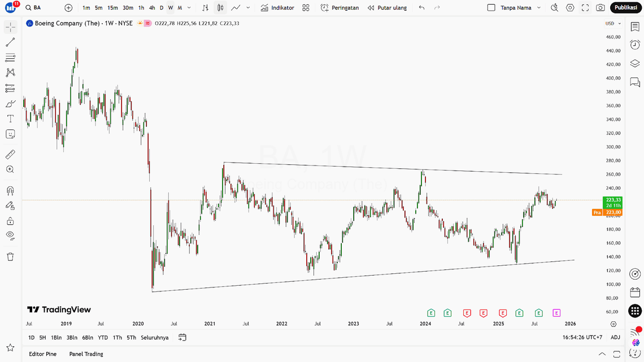This screenshot has height=362, width=644.
Task: Open the alerts panel in right sidebar
Action: click(635, 45)
